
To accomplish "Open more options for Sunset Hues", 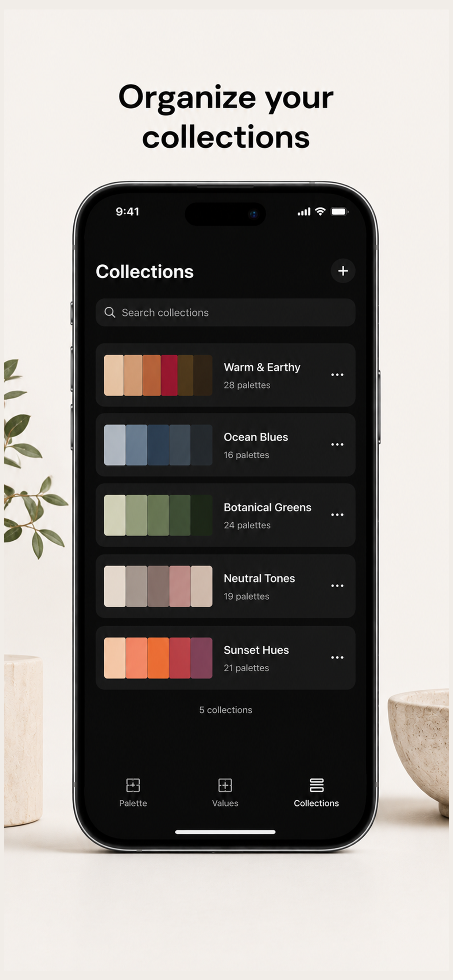I will (337, 657).
